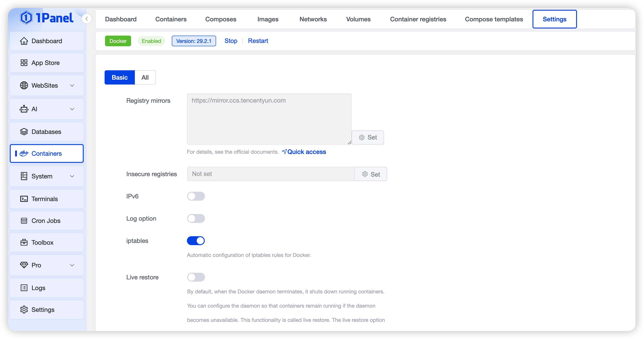Expand the System submenu arrow
This screenshot has width=644, height=339.
click(x=72, y=176)
